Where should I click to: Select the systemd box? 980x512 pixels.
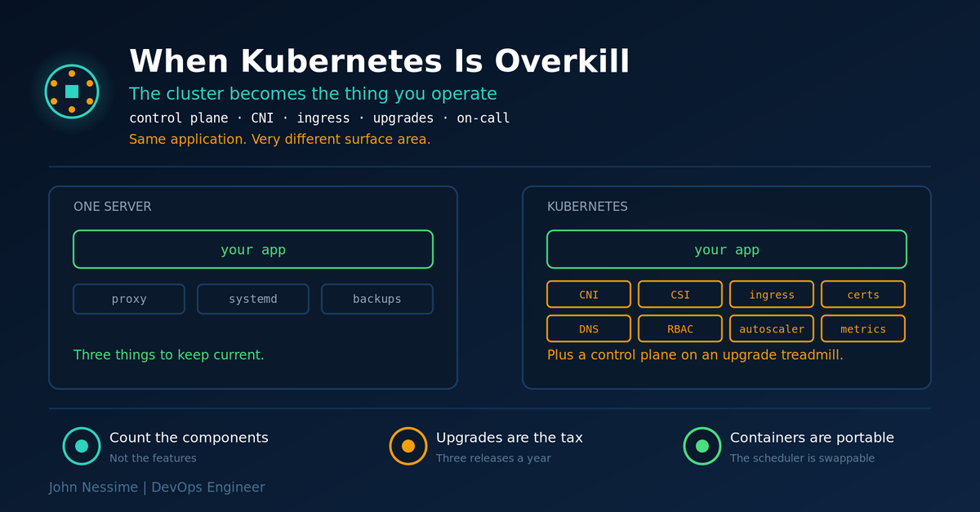[253, 299]
